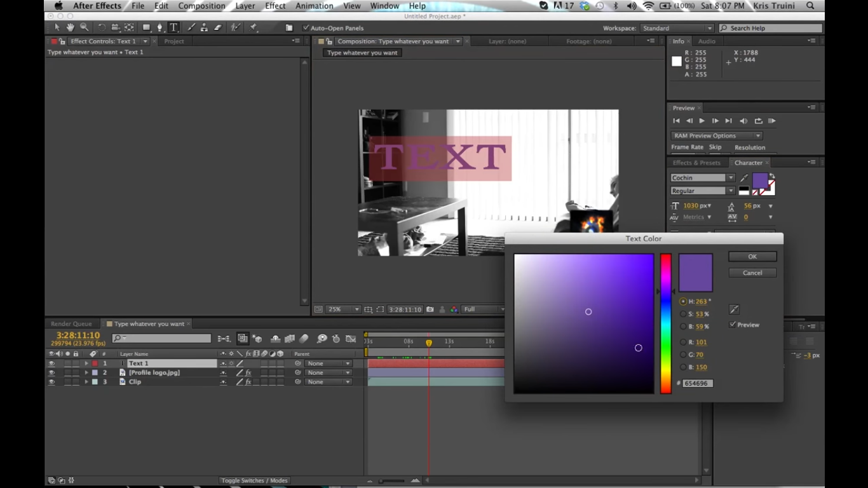This screenshot has height=488, width=868.
Task: Click the hex color field 654696
Action: point(698,383)
